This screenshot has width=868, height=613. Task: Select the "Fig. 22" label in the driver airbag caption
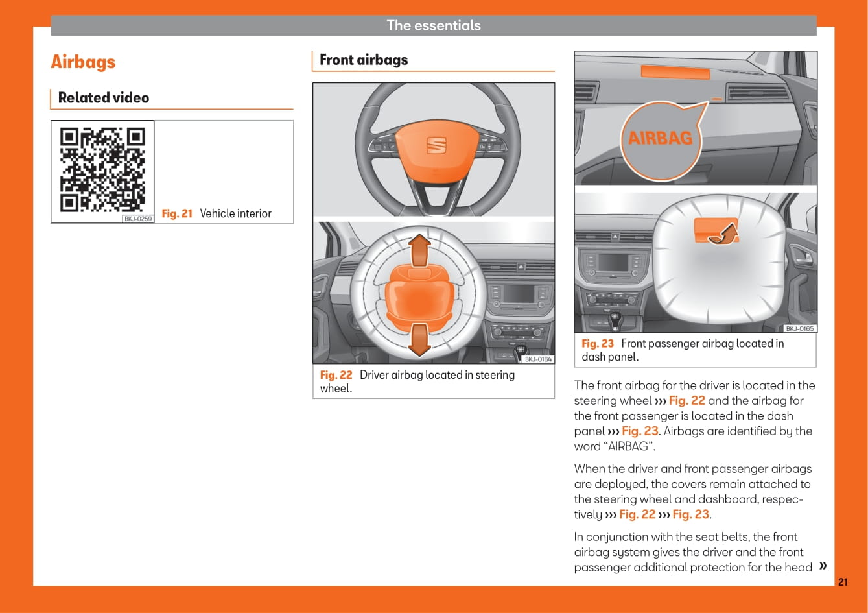click(x=336, y=375)
